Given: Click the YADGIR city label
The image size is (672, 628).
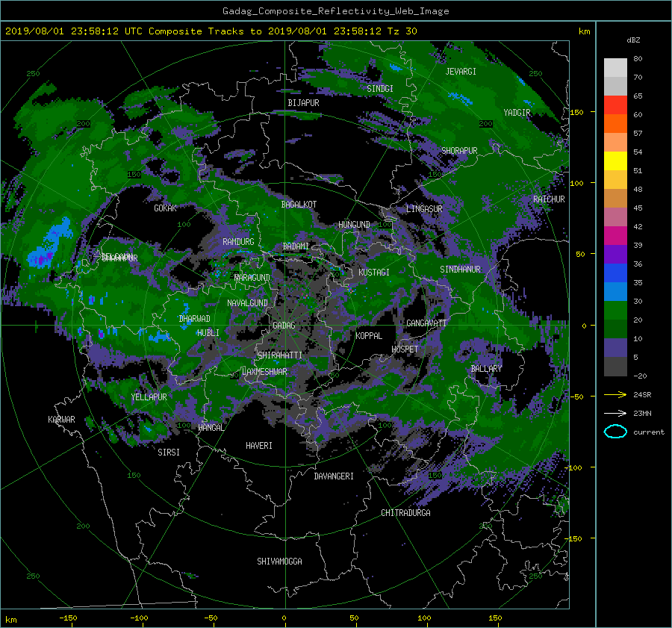Looking at the screenshot, I should [x=517, y=113].
